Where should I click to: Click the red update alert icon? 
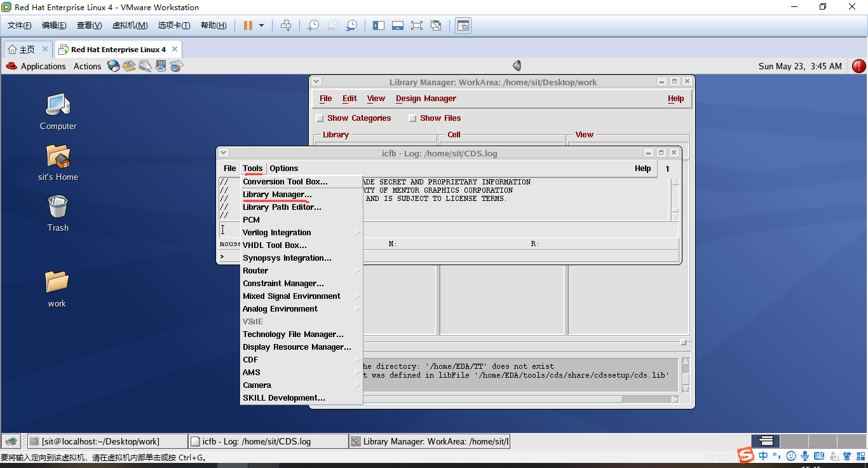point(859,65)
